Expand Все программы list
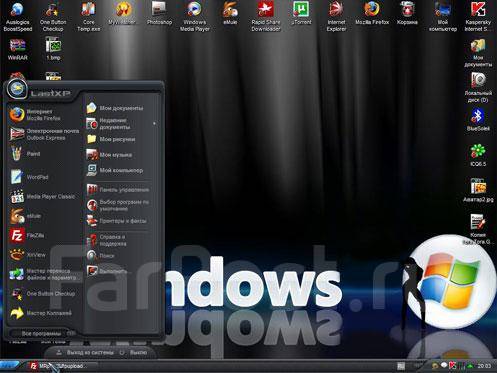Screen dimensions: 497x373 click(43, 333)
